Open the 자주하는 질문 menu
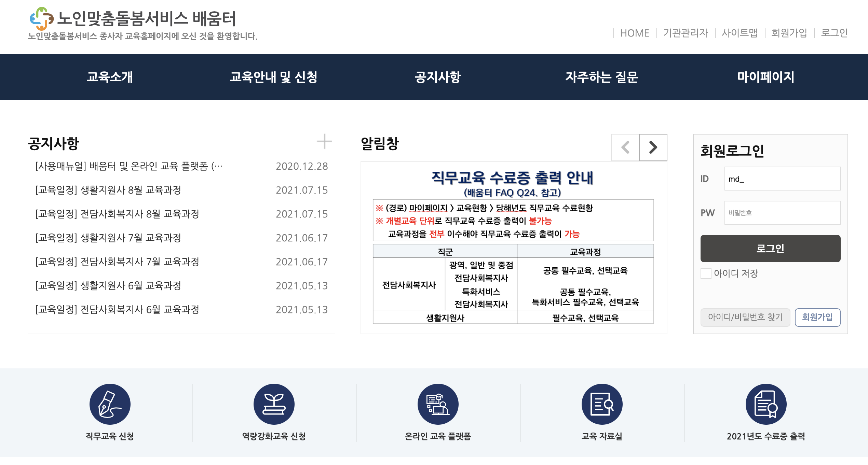The width and height of the screenshot is (868, 465). pyautogui.click(x=601, y=77)
